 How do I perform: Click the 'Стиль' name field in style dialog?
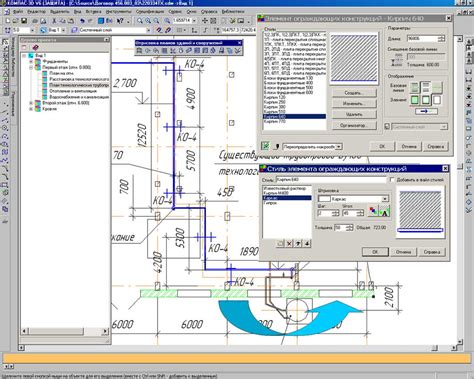(331, 180)
